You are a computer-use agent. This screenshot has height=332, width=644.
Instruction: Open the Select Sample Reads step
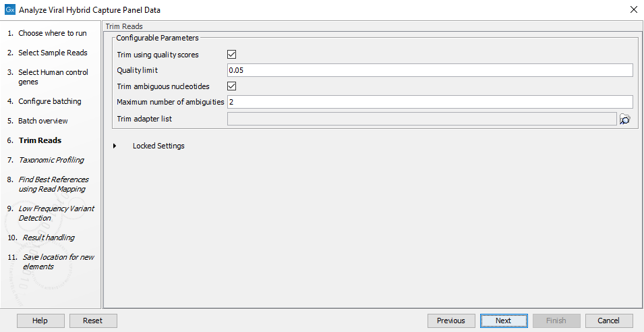click(53, 53)
